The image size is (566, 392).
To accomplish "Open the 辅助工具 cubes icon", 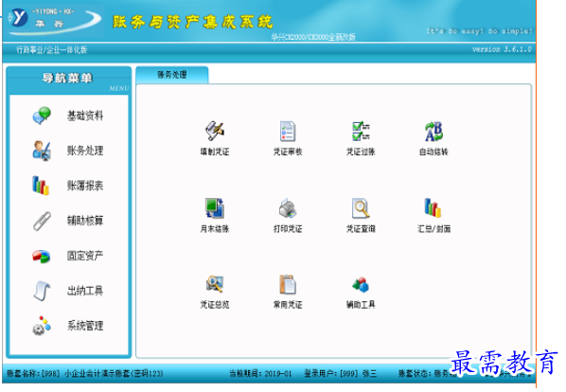I will pyautogui.click(x=361, y=285).
